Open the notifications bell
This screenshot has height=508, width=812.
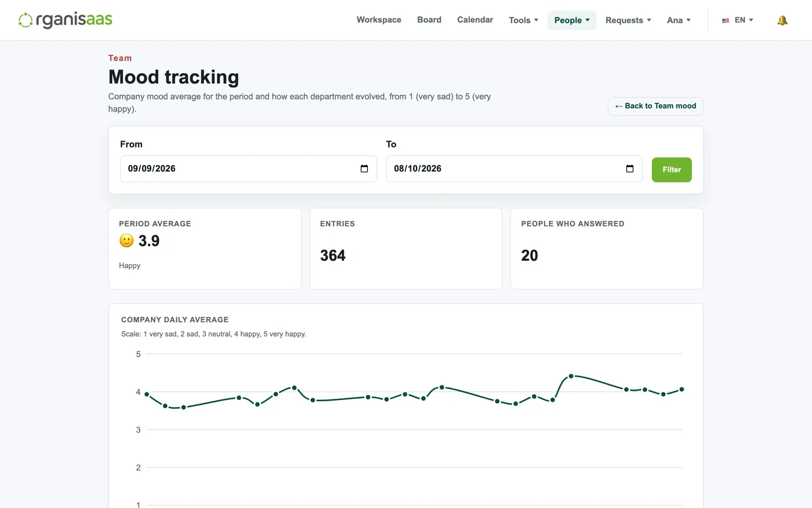click(x=782, y=20)
